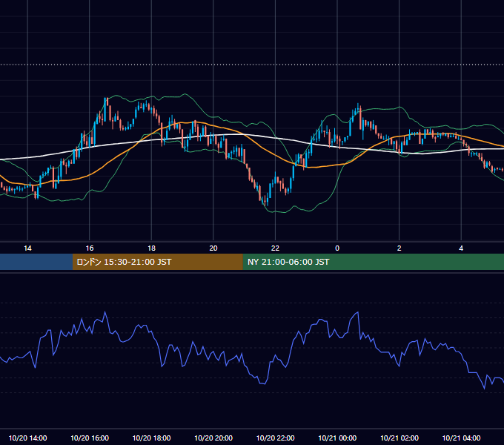Click the 16 hour axis label
Screen dimensions: 504x445
tap(90, 248)
